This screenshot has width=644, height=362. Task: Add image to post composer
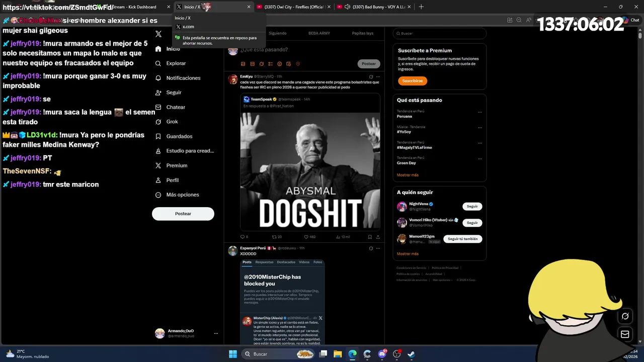pyautogui.click(x=243, y=64)
